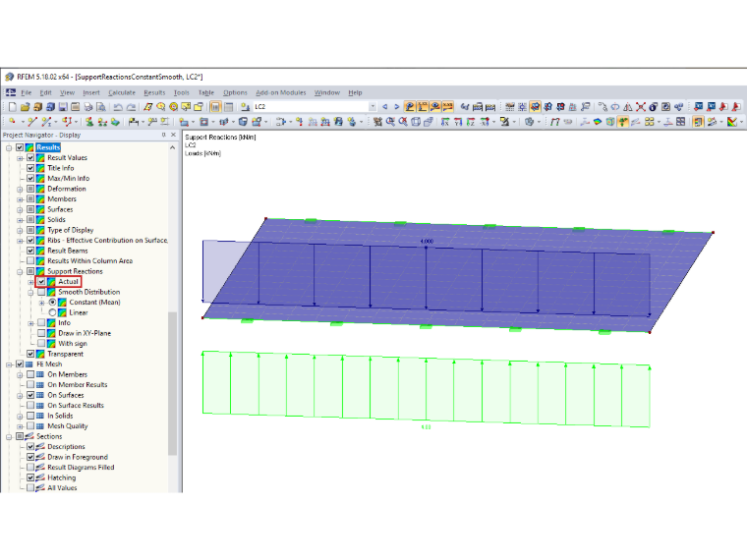Image resolution: width=747 pixels, height=560 pixels.
Task: Toggle the Max/Min Info checkbox
Action: tap(30, 178)
